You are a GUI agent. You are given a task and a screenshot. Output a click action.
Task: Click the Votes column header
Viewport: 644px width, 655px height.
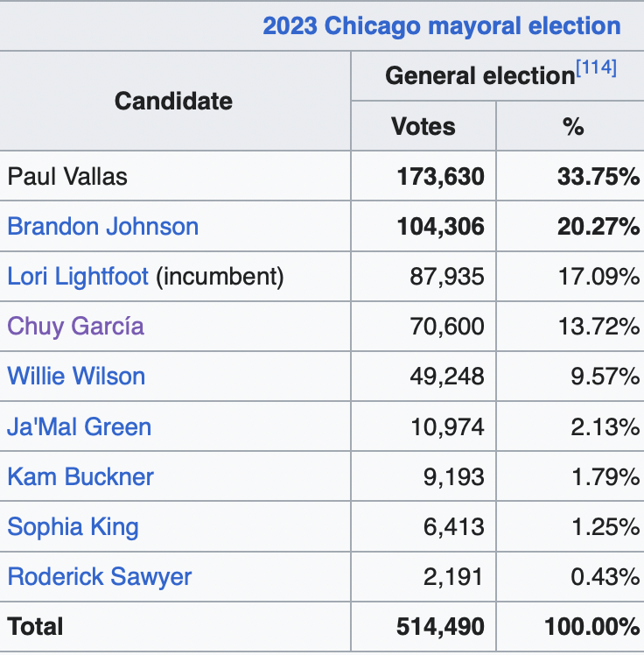(x=423, y=126)
